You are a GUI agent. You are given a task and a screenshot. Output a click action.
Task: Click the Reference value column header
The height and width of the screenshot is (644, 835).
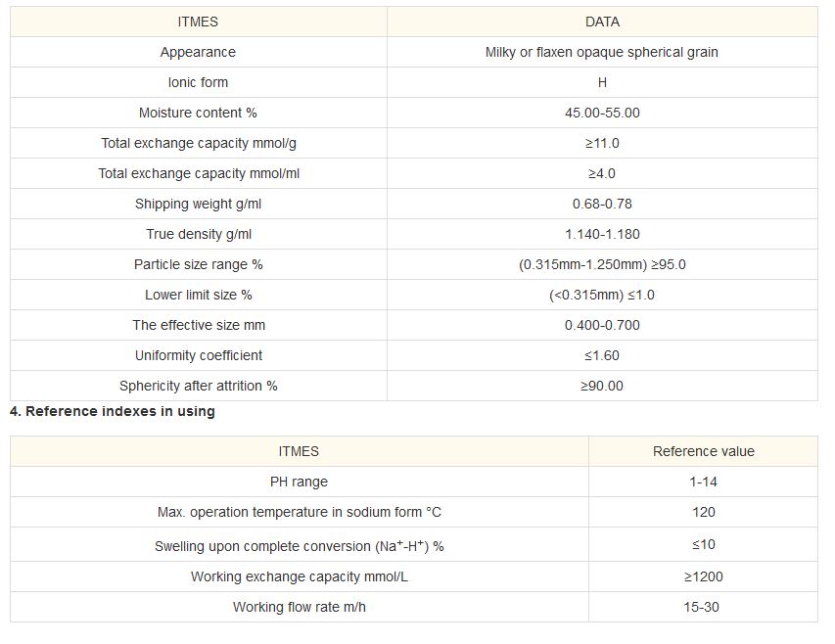tap(703, 451)
